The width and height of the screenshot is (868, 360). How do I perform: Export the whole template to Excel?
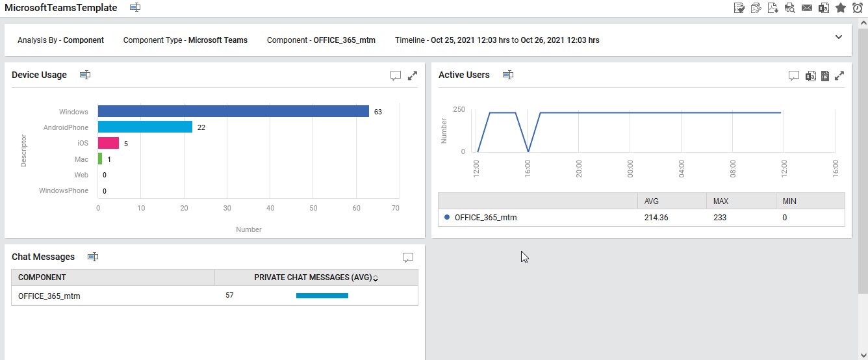tap(824, 8)
